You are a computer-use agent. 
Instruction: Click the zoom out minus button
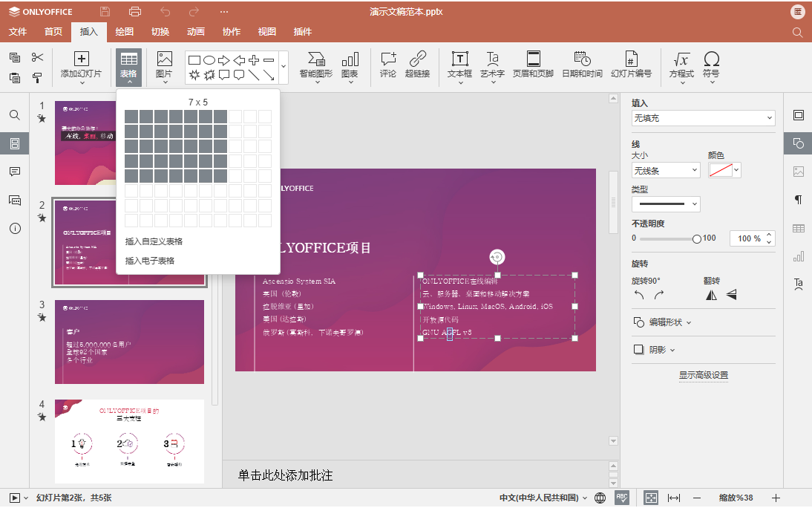point(696,498)
